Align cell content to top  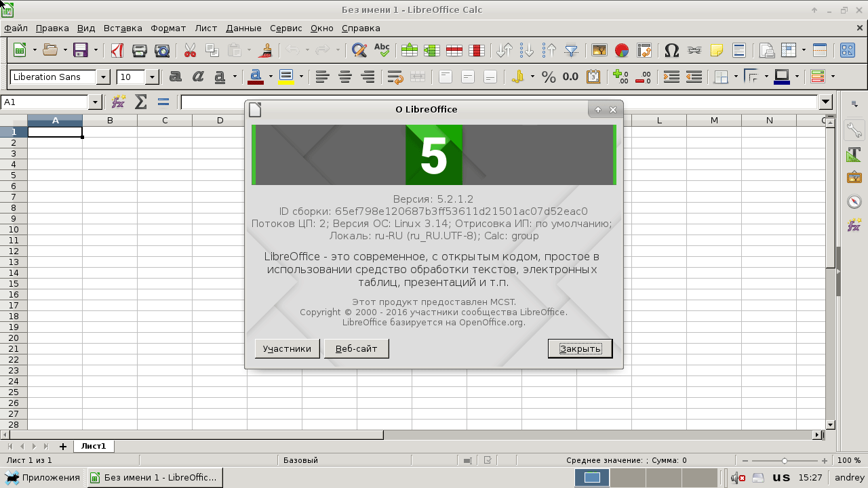click(446, 77)
